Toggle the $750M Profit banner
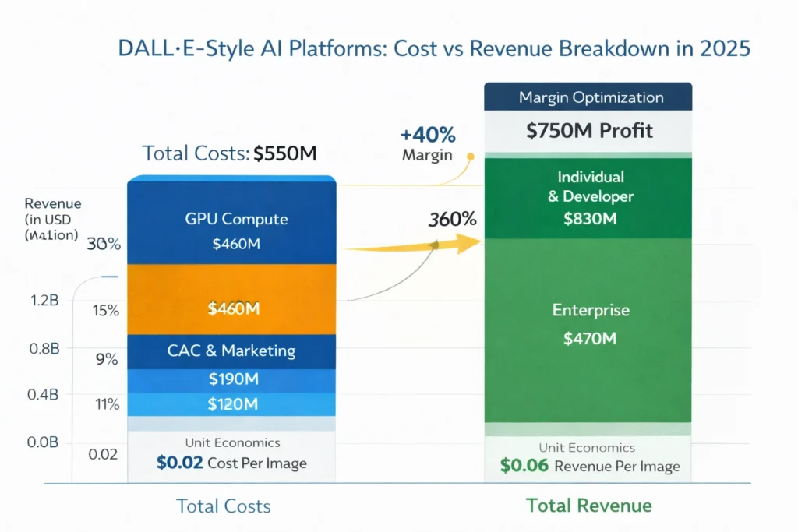Viewport: 798px width, 532px height. coord(588,131)
